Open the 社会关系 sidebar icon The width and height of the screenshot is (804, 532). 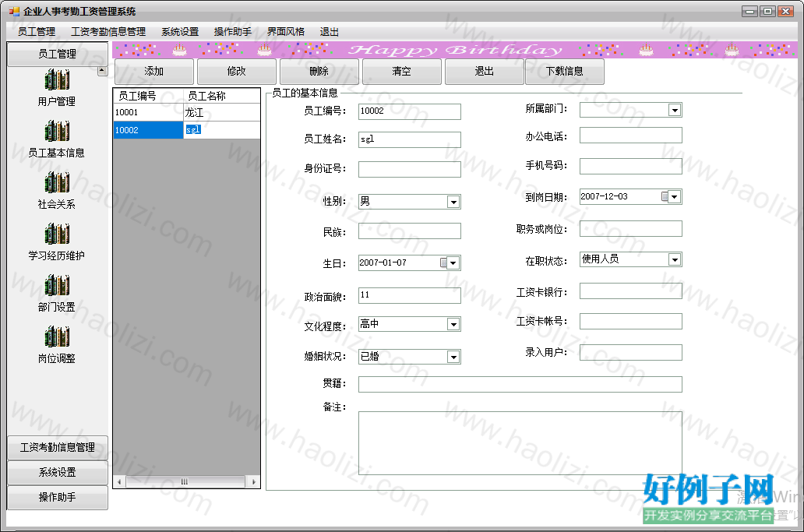coord(57,182)
